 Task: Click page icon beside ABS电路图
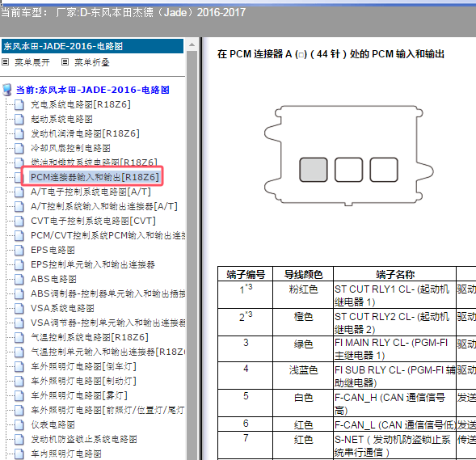click(19, 280)
